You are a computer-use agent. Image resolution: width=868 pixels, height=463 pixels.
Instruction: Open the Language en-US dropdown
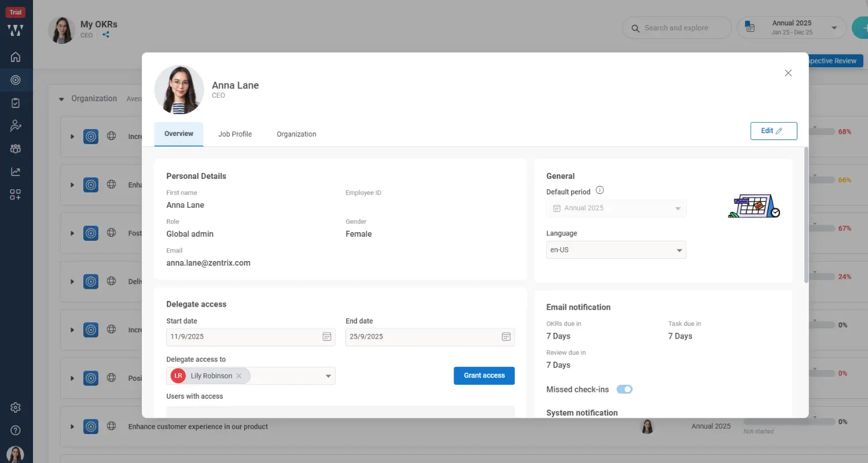coord(616,249)
